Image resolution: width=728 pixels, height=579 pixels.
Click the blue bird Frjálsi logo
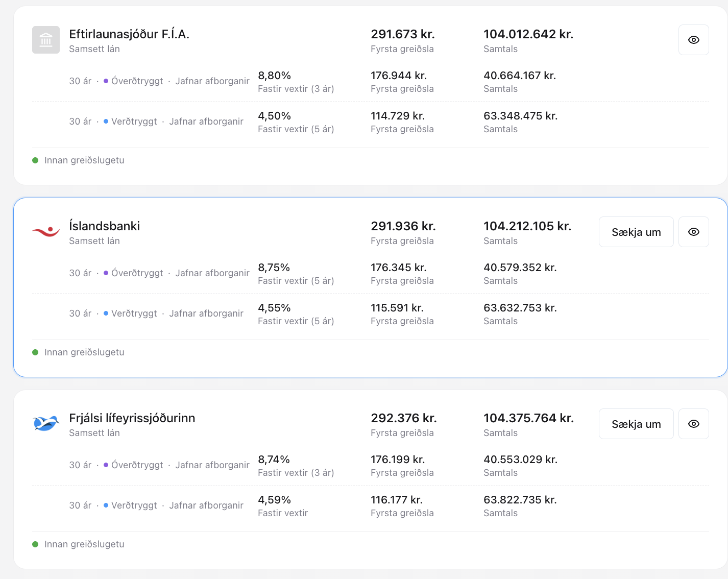(46, 424)
